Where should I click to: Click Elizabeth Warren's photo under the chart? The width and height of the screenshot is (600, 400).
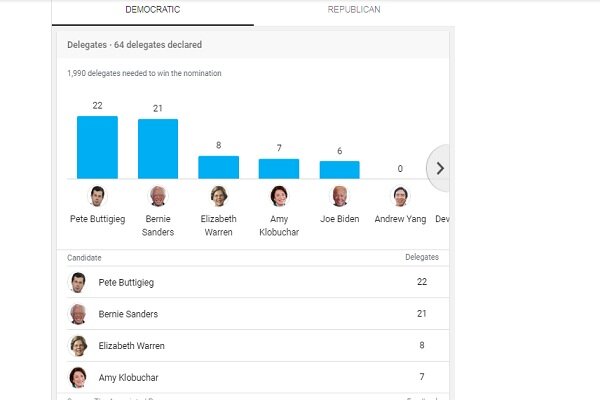pyautogui.click(x=218, y=196)
